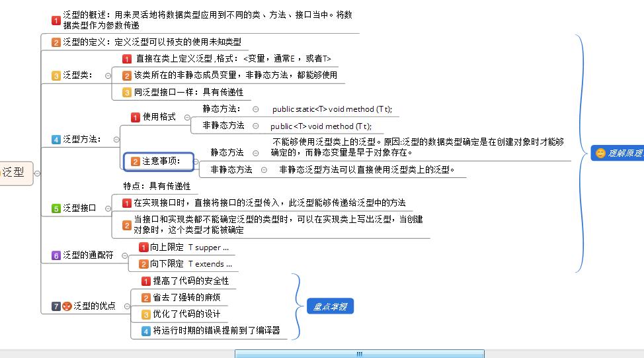Image resolution: width=644 pixels, height=358 pixels.
Task: Click the green priority 5 icon beside 泛型接口
Action: 56,208
